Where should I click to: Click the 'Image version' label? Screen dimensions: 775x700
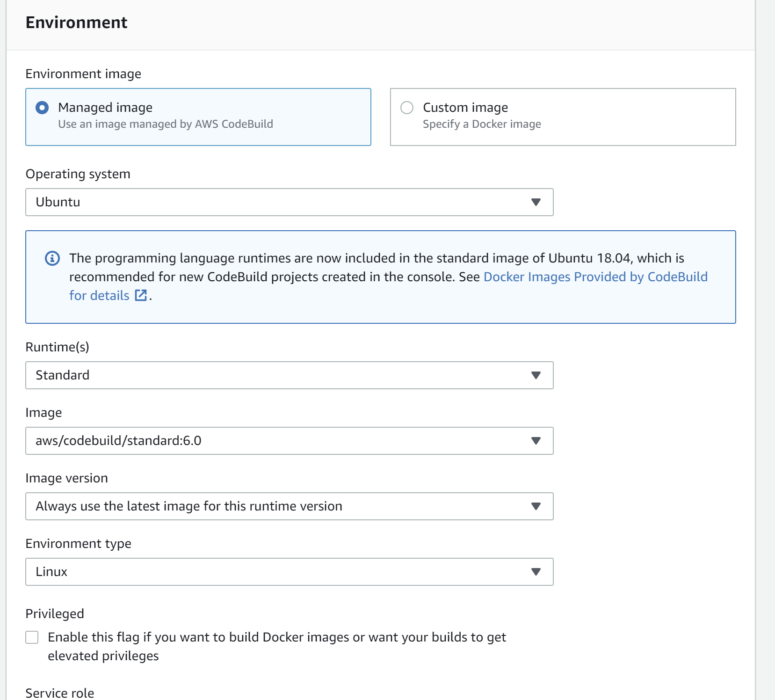(x=67, y=478)
